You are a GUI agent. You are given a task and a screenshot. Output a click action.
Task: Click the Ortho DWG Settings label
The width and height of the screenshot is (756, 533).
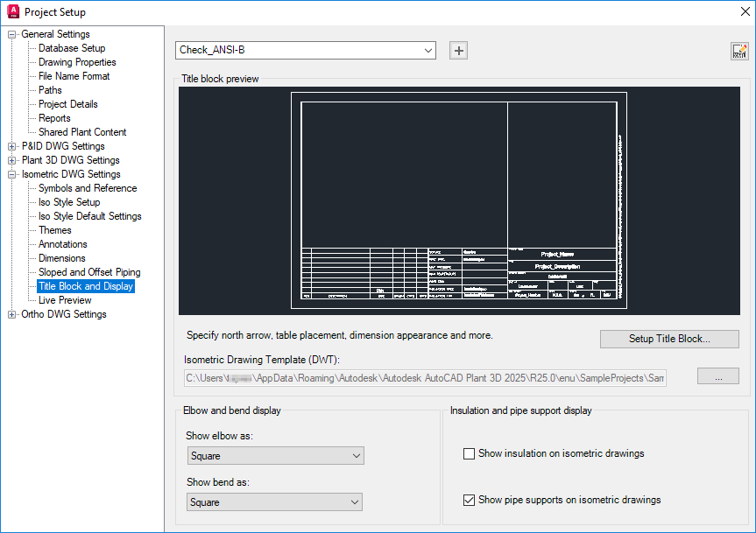(x=64, y=314)
